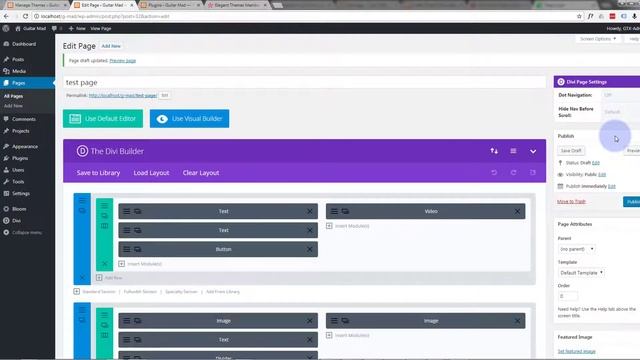Open the Template dropdown
The height and width of the screenshot is (360, 640).
581,273
